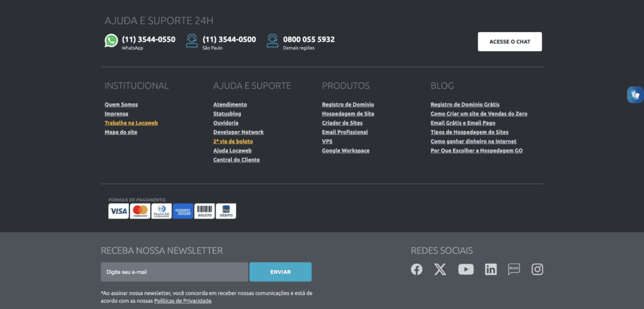Click WhatsApp number (11) 3544-0550
644x309 pixels.
pyautogui.click(x=148, y=40)
